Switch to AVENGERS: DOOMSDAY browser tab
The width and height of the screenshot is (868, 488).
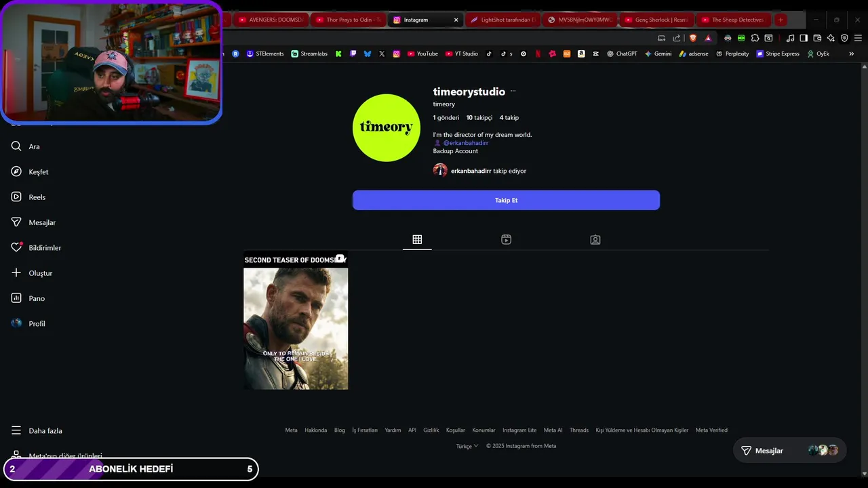click(270, 20)
